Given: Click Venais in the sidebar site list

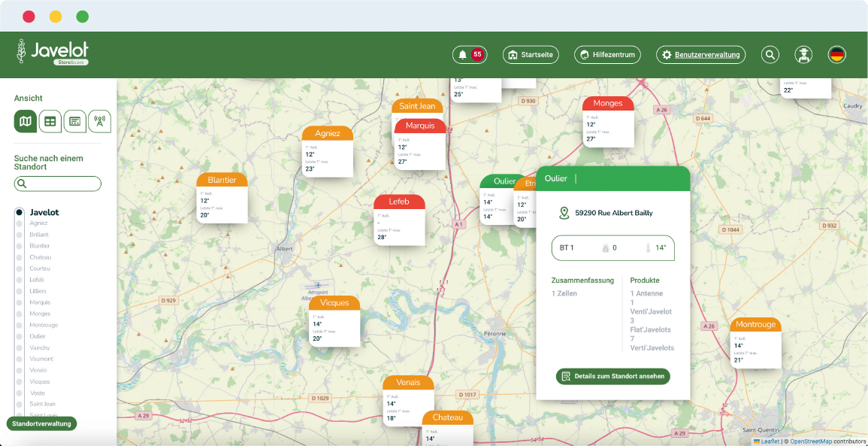Looking at the screenshot, I should click(x=39, y=370).
